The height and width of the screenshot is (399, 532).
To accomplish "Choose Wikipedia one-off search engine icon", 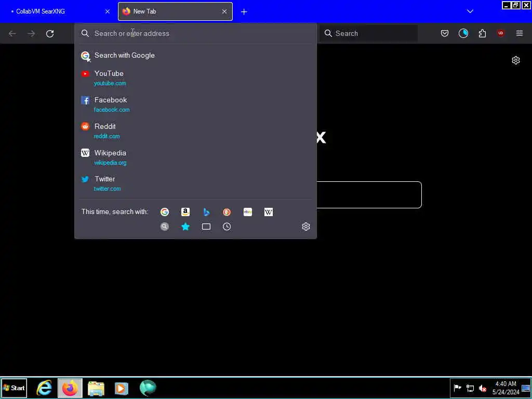I will 269,212.
